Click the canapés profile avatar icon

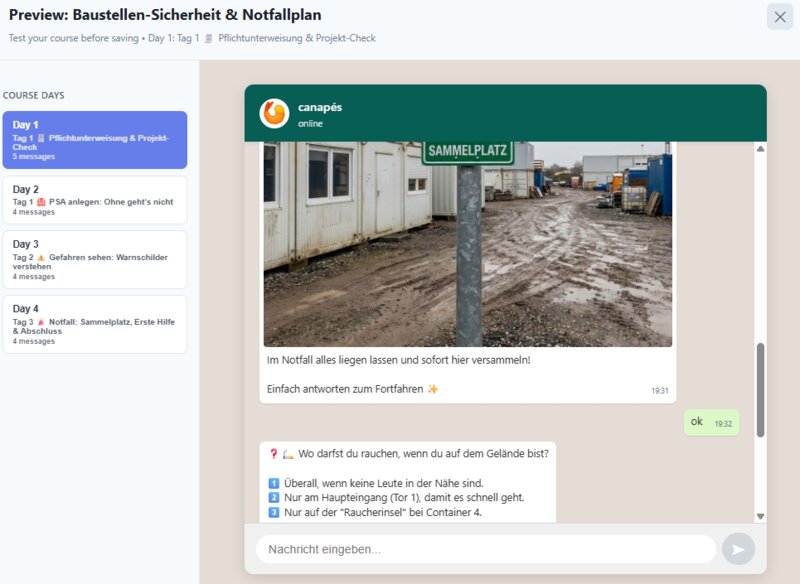274,114
